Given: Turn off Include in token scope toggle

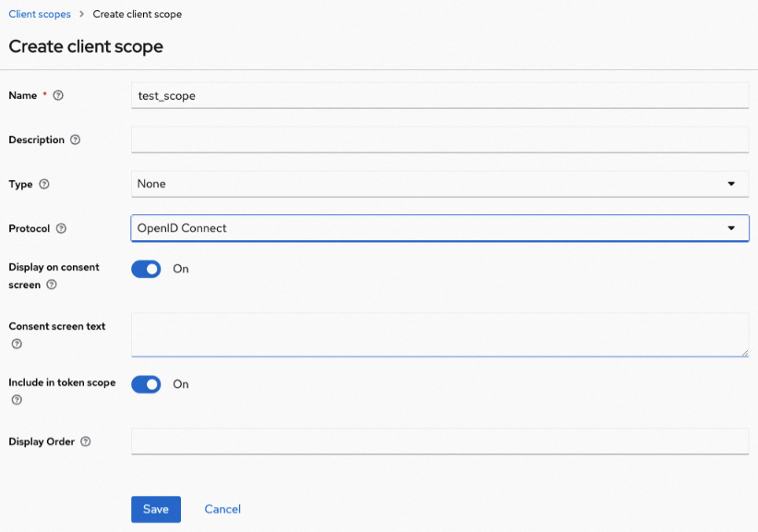Looking at the screenshot, I should click(146, 384).
